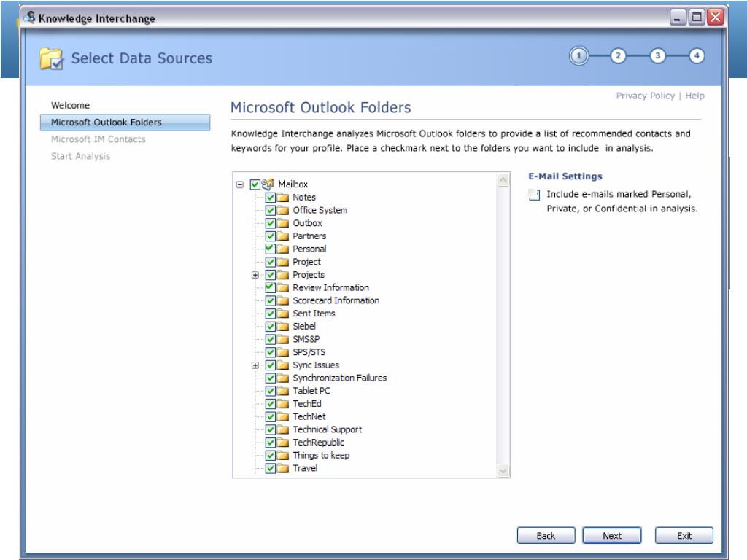This screenshot has width=747, height=560.
Task: Click the Office System folder icon
Action: [x=283, y=210]
